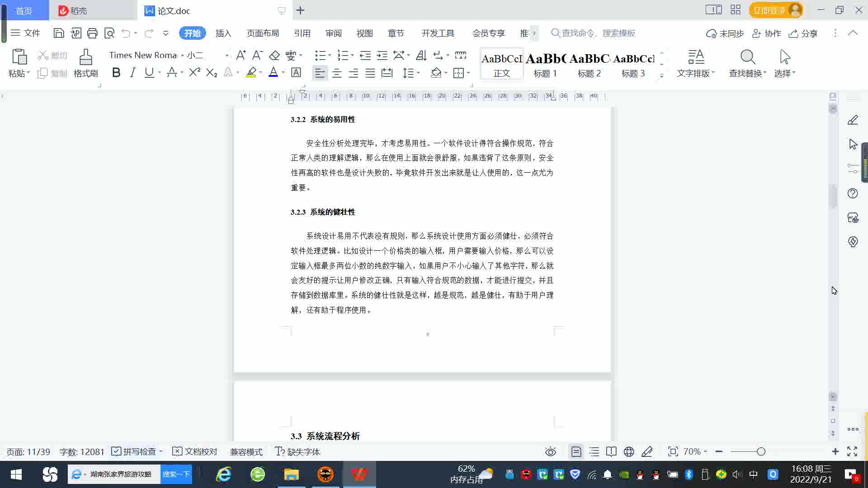Viewport: 868px width, 488px height.
Task: Click the zoom slider handle
Action: 761,451
